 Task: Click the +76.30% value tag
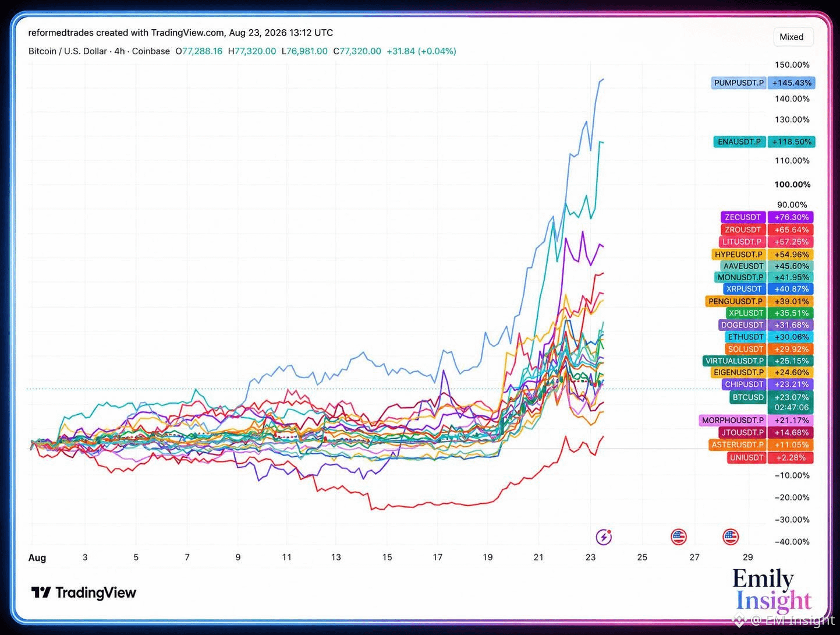[x=791, y=217]
